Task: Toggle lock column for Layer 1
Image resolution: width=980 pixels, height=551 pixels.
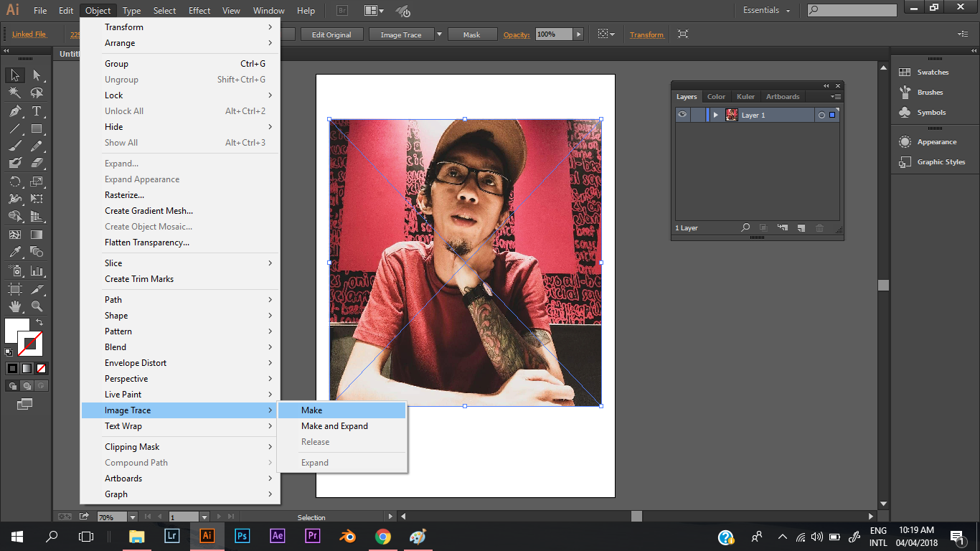Action: click(x=697, y=115)
